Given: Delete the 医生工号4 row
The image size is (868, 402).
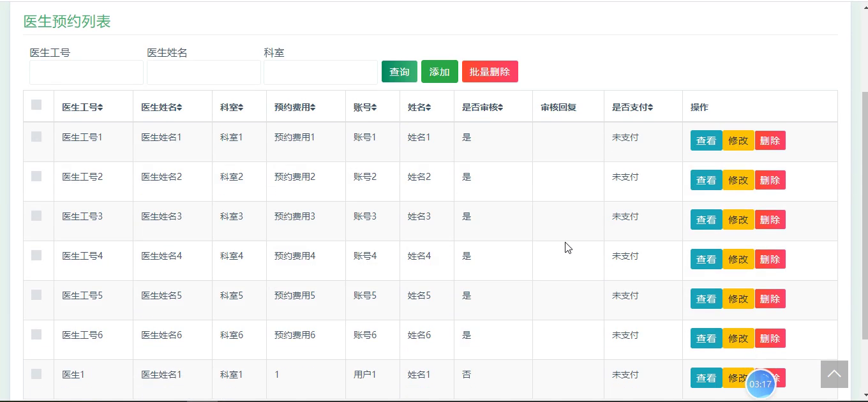Looking at the screenshot, I should (x=770, y=259).
